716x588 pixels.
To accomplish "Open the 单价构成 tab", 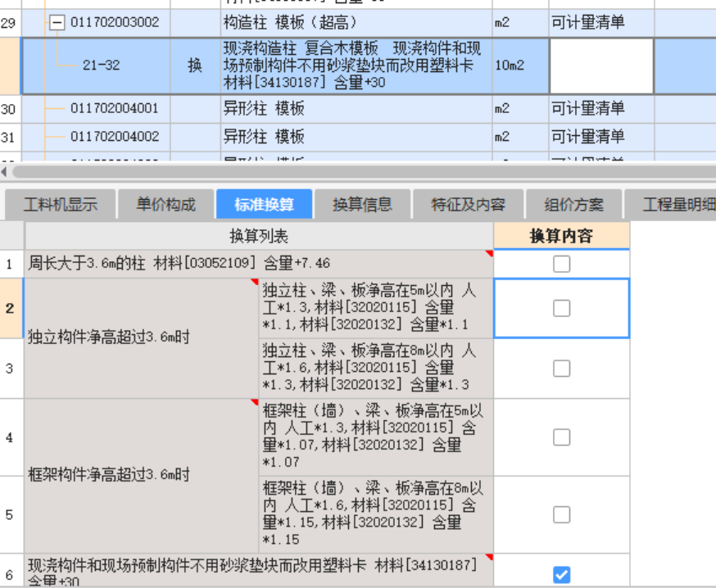I will pos(165,204).
